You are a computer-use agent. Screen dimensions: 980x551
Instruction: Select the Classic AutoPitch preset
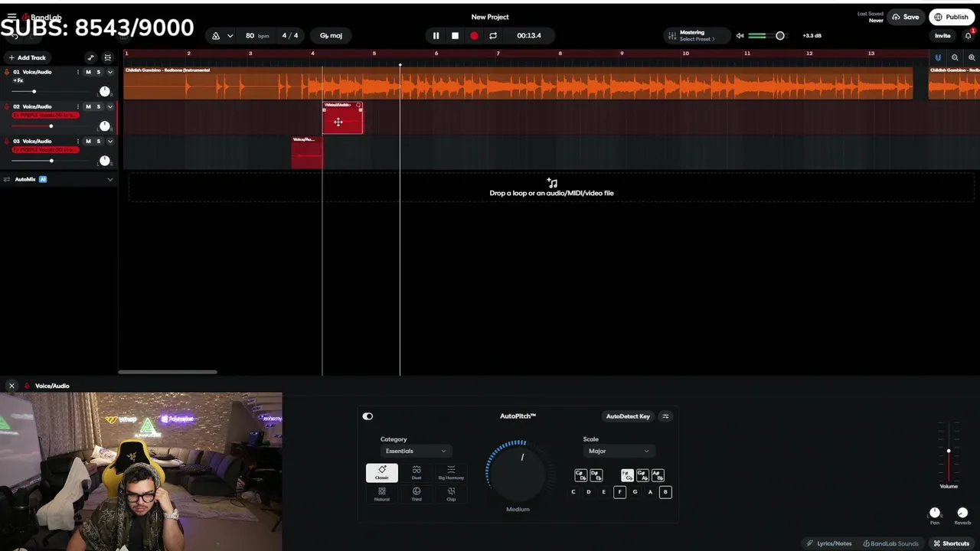381,473
